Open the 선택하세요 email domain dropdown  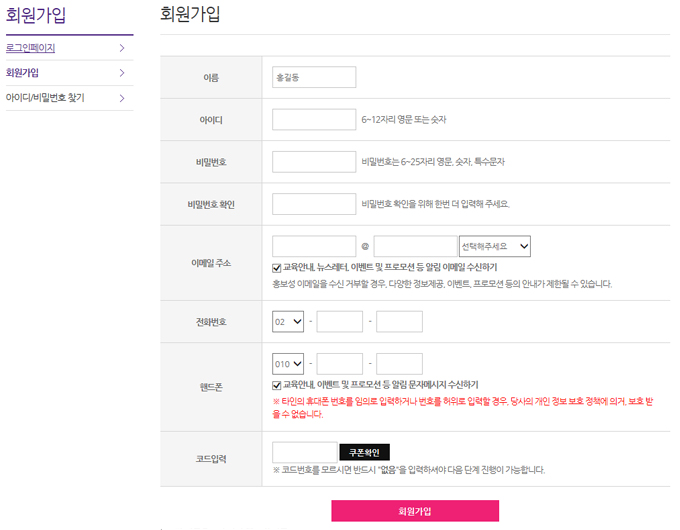(x=494, y=246)
